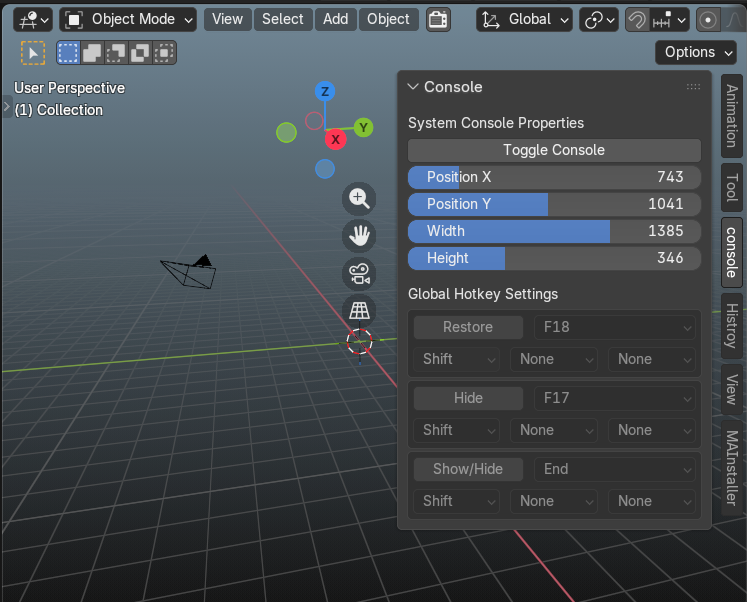Open the Global transform orientation dropdown
This screenshot has width=747, height=602.
click(524, 20)
